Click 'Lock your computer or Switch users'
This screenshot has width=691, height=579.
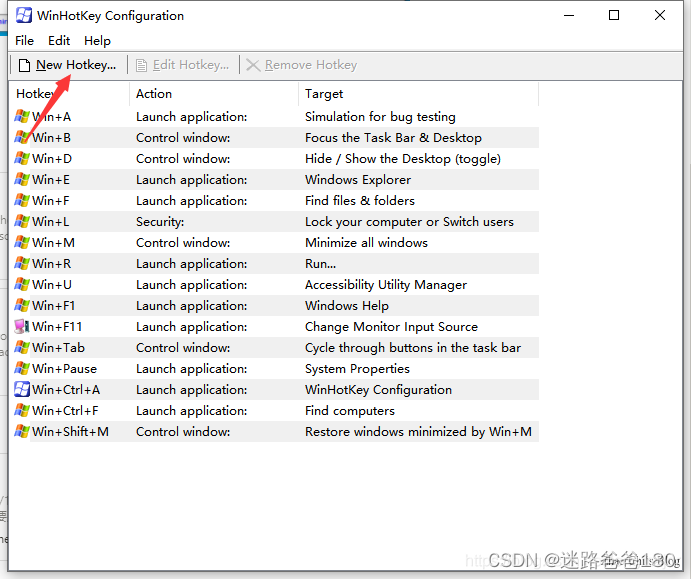[409, 222]
